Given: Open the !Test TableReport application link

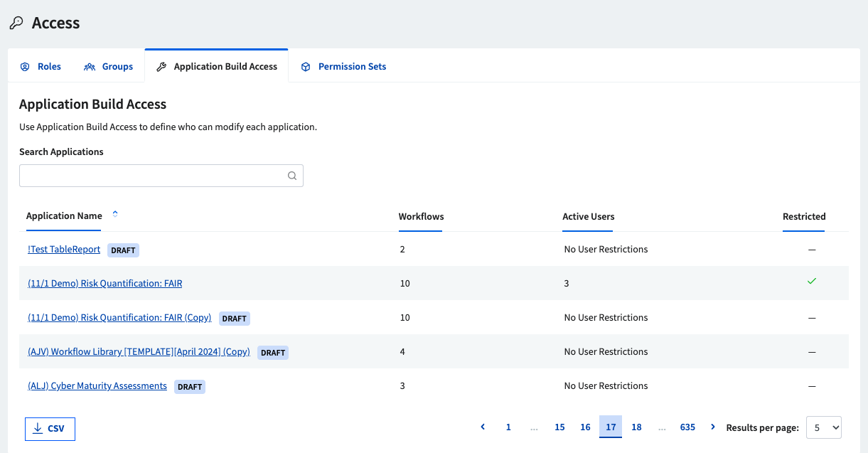Looking at the screenshot, I should point(64,250).
